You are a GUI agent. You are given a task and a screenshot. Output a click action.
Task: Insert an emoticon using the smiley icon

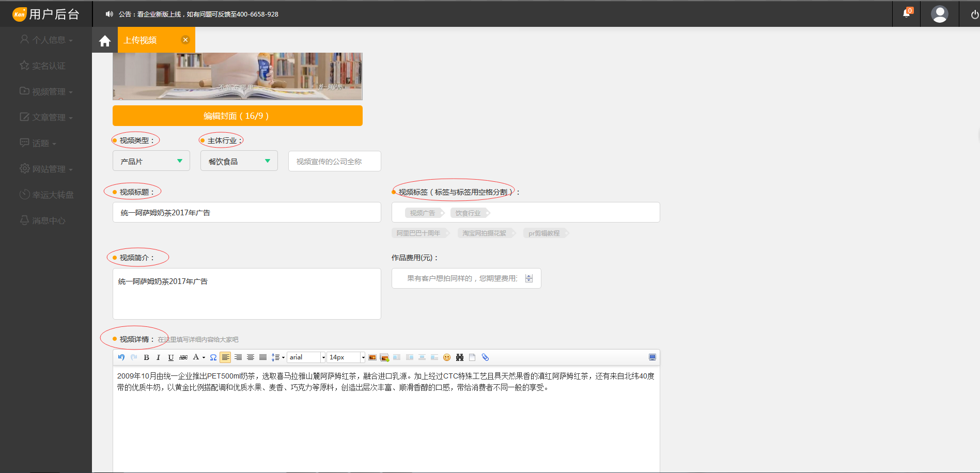[447, 357]
